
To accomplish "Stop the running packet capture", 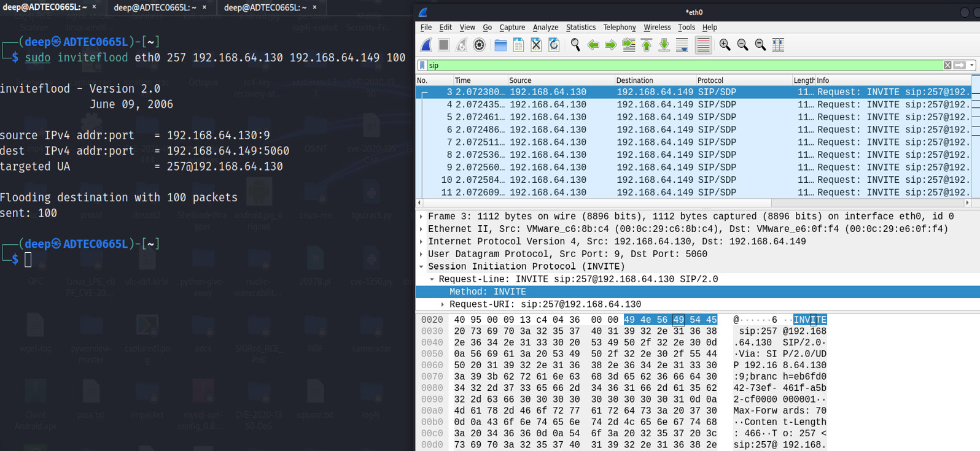I will click(443, 45).
